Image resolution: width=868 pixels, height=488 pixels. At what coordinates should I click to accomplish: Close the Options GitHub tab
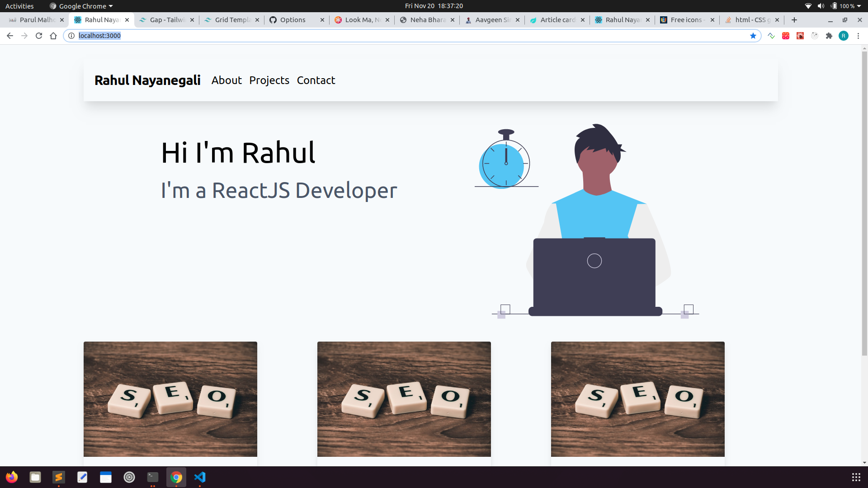pyautogui.click(x=322, y=20)
